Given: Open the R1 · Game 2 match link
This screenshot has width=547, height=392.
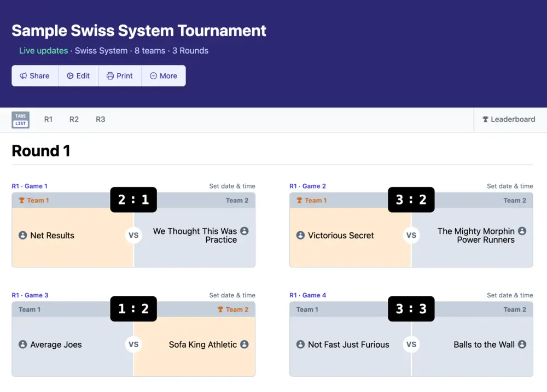Looking at the screenshot, I should pos(308,186).
